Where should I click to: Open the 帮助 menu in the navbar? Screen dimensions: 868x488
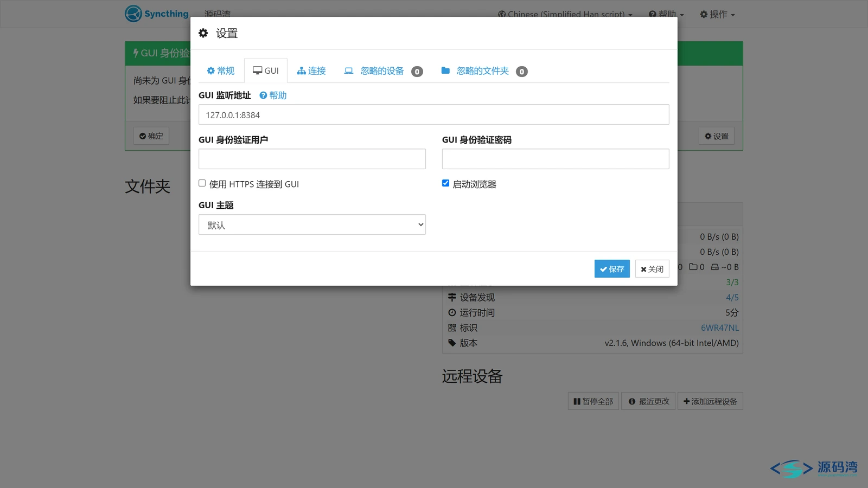pyautogui.click(x=666, y=15)
